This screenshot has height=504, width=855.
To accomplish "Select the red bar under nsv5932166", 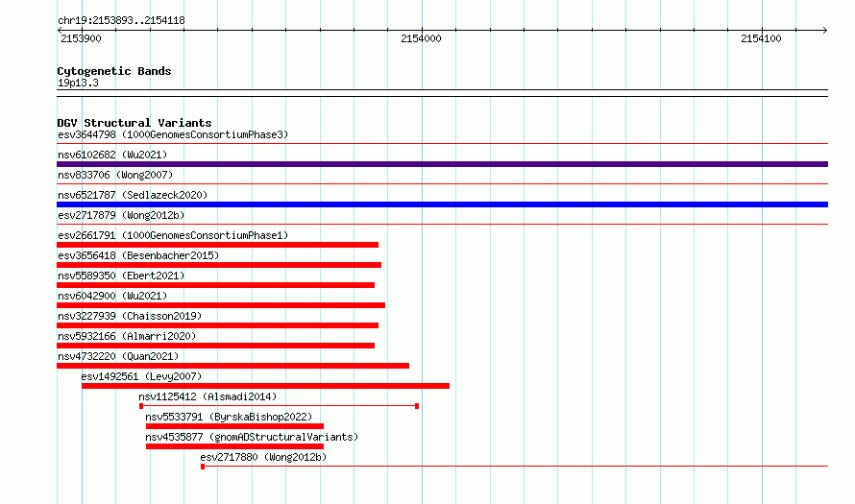I will tap(215, 346).
